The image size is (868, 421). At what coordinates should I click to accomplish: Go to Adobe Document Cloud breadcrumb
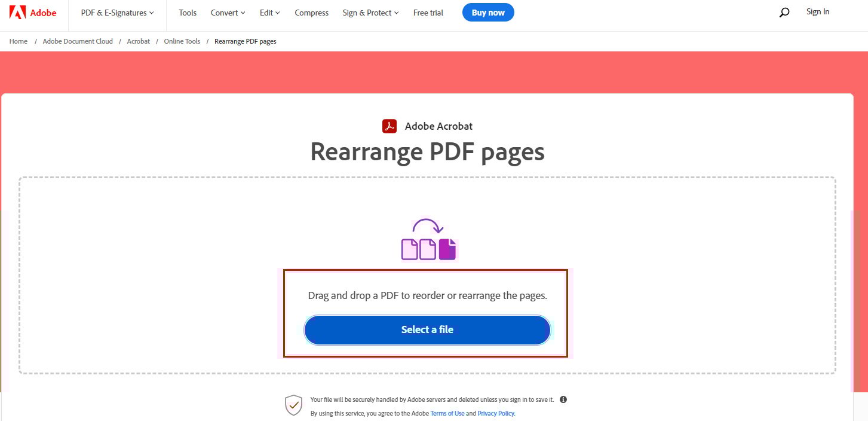point(78,41)
